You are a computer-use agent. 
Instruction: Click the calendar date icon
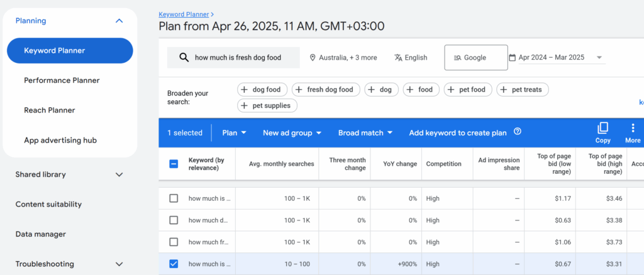click(512, 57)
